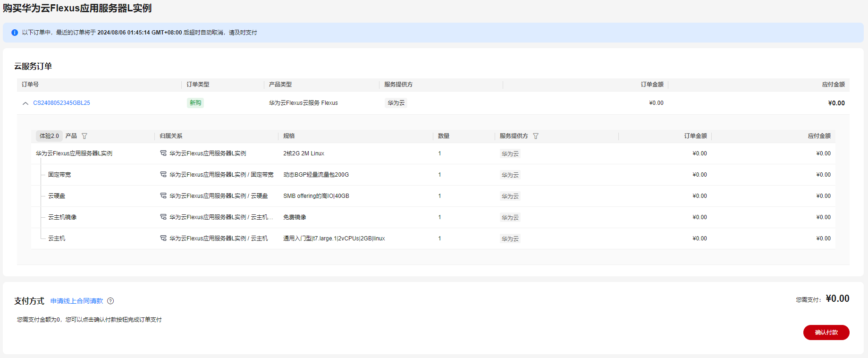Click 华为云 provider tag in 云硬盘 row
Screen dimensions: 868x358
(x=510, y=196)
